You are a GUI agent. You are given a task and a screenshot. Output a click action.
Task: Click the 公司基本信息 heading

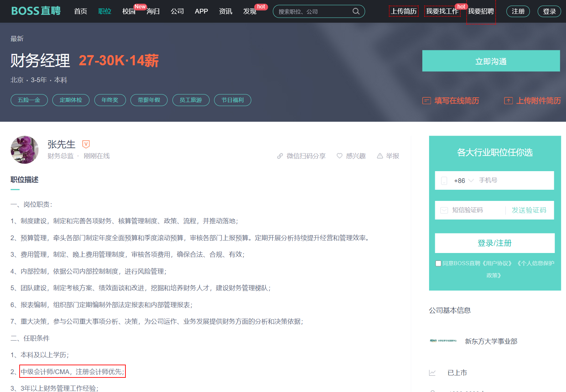[450, 310]
